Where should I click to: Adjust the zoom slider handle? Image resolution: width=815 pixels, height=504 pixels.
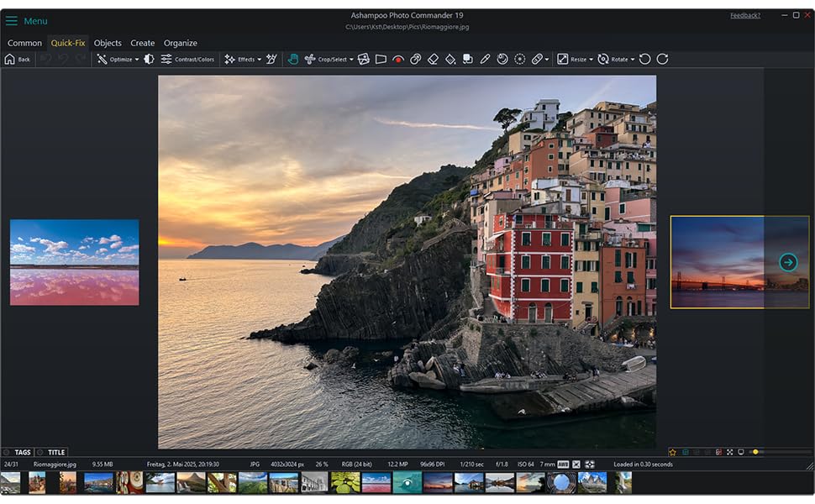(x=755, y=452)
